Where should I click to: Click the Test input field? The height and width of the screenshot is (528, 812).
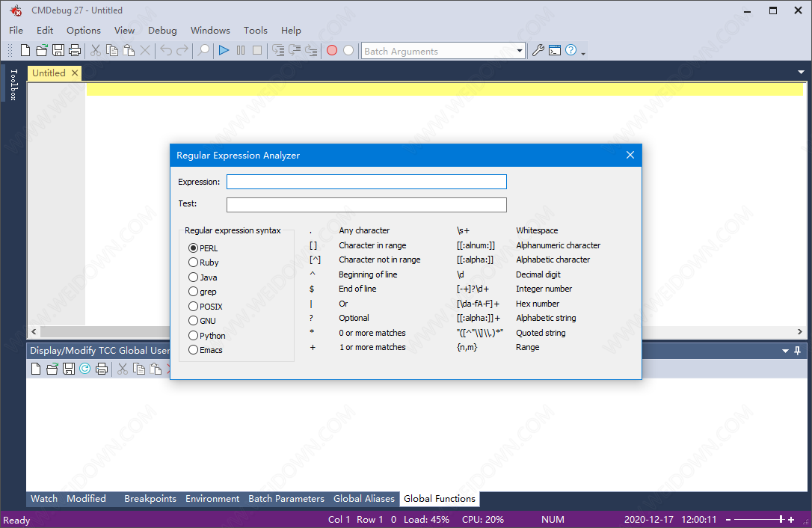tap(366, 205)
